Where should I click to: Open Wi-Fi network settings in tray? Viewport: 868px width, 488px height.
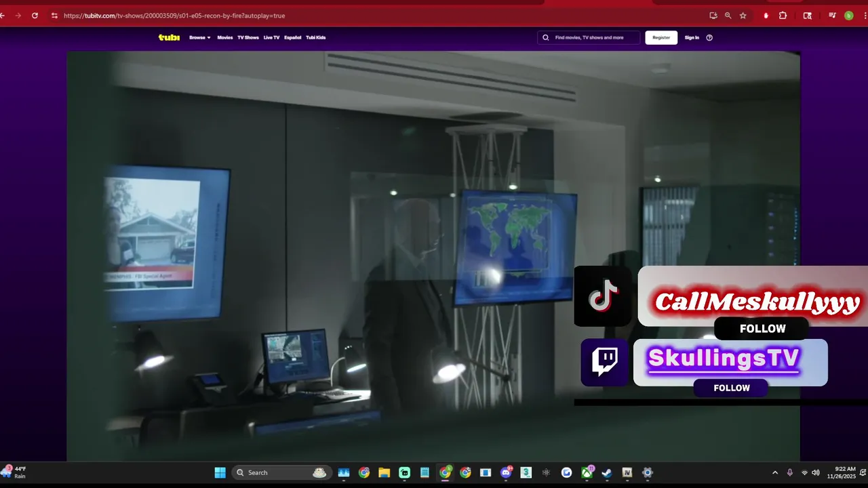(x=804, y=472)
